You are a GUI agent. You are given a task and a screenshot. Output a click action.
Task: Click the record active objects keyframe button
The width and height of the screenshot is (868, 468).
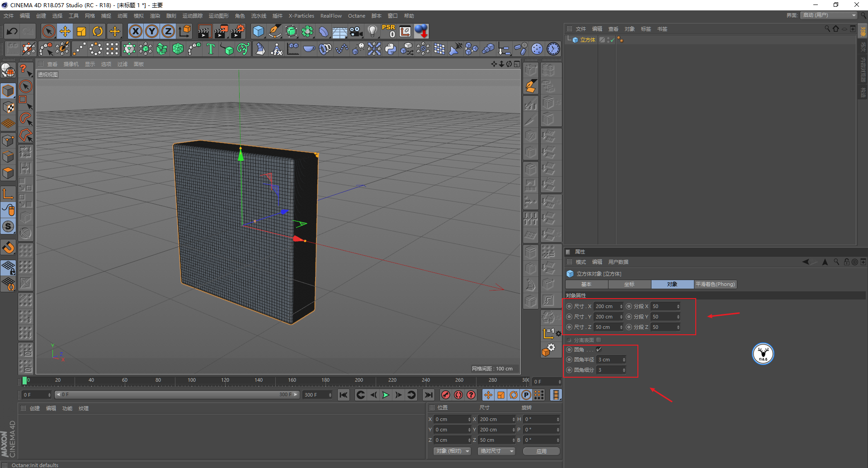coord(446,395)
